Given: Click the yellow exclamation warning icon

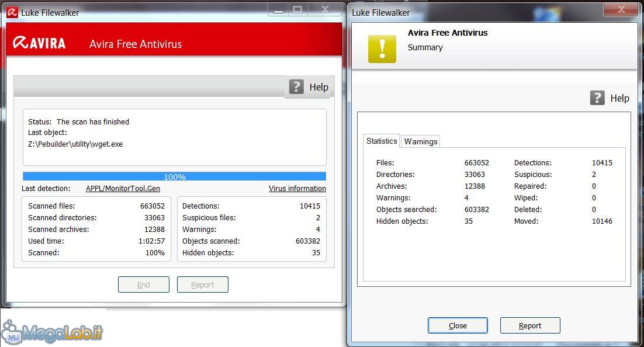Looking at the screenshot, I should coord(382,49).
